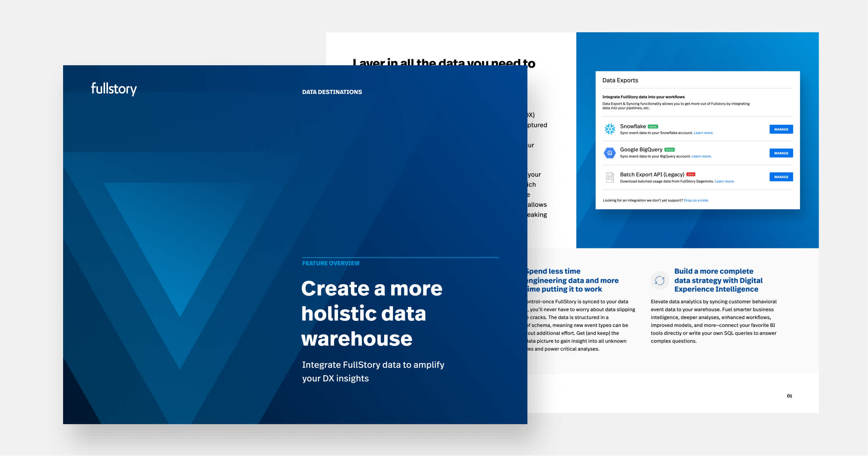Click the Drop us a note link

click(696, 200)
